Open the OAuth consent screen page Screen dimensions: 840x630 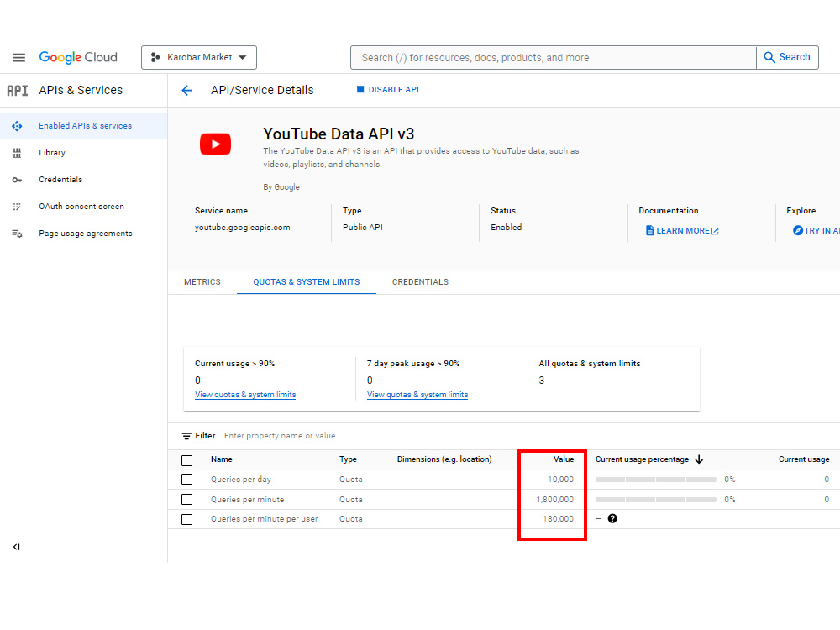(16, 206)
